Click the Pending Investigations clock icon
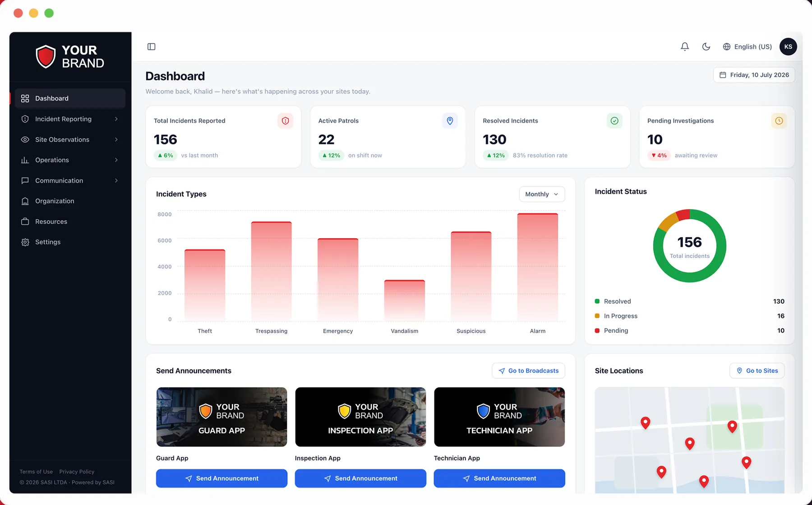812x505 pixels. [779, 120]
